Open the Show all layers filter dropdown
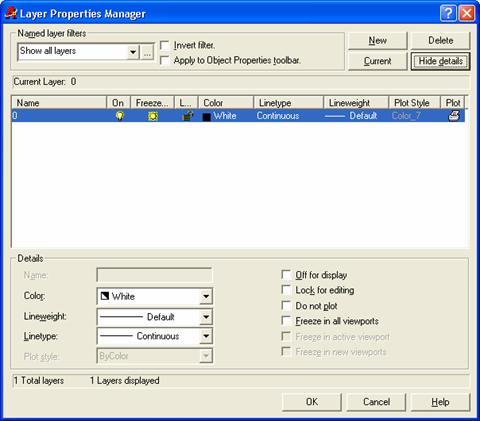 click(133, 52)
